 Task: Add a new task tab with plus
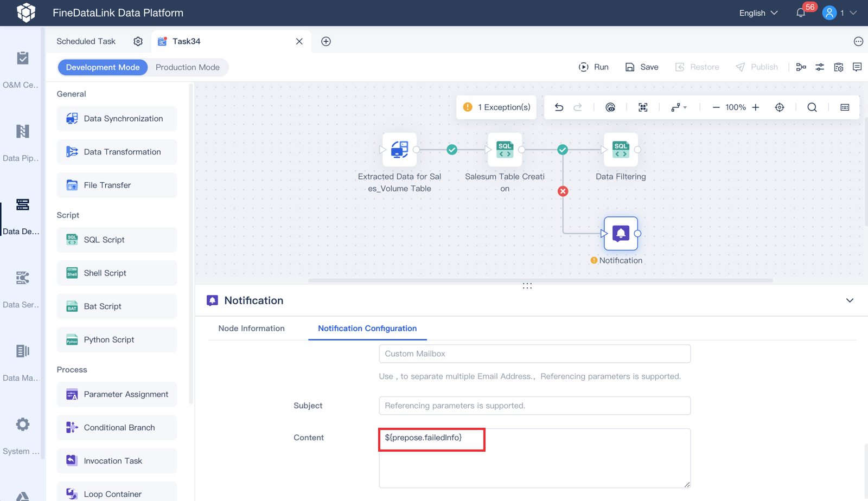tap(326, 41)
